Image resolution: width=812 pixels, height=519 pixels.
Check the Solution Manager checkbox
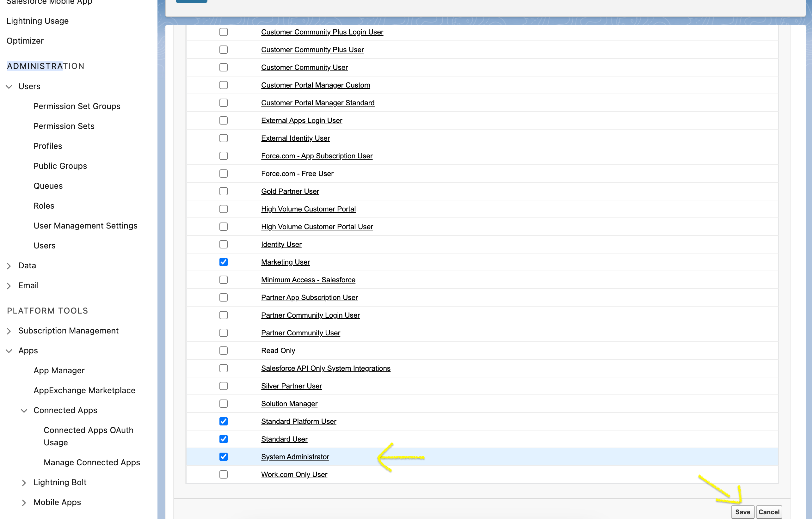224,404
